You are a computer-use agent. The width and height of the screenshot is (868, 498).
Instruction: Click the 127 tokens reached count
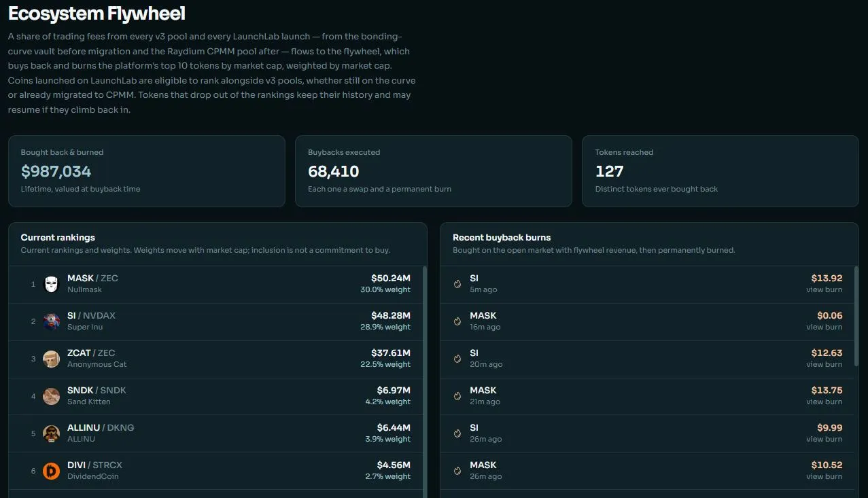[x=609, y=171]
